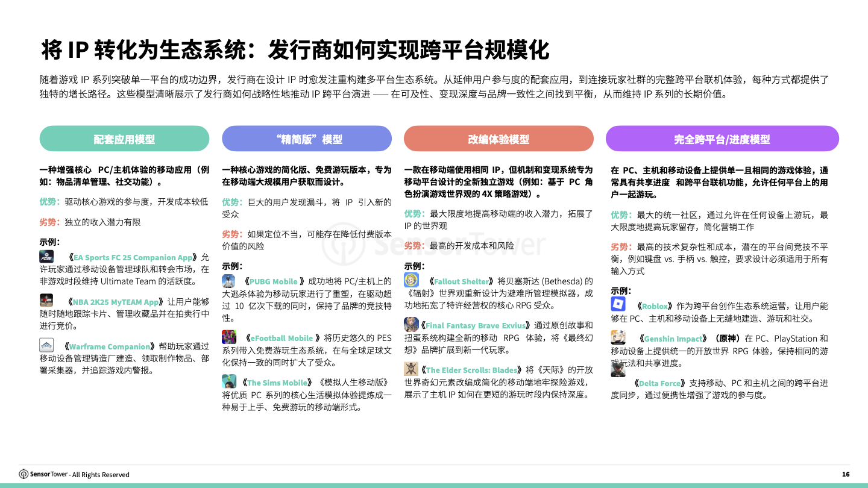Click The Sims Mobile title text
The image size is (868, 488).
pos(278,383)
